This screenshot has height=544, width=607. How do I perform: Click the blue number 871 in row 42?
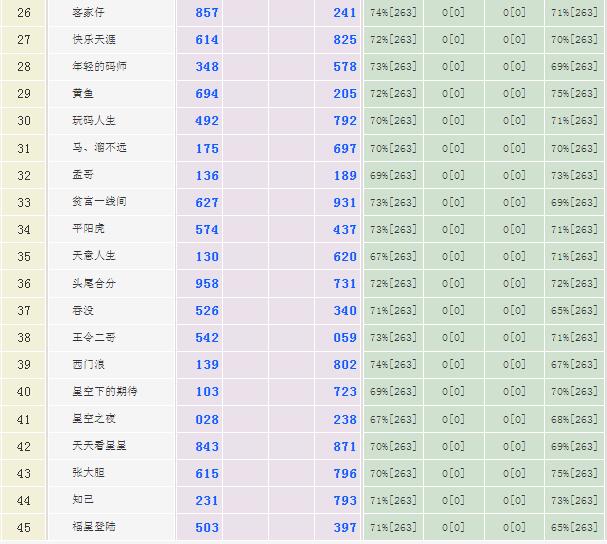pyautogui.click(x=344, y=445)
